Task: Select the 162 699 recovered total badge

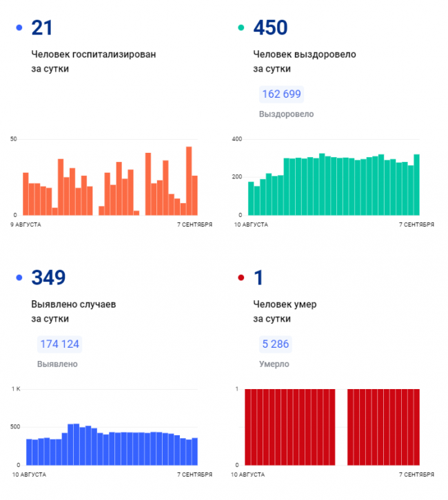Action: point(281,94)
